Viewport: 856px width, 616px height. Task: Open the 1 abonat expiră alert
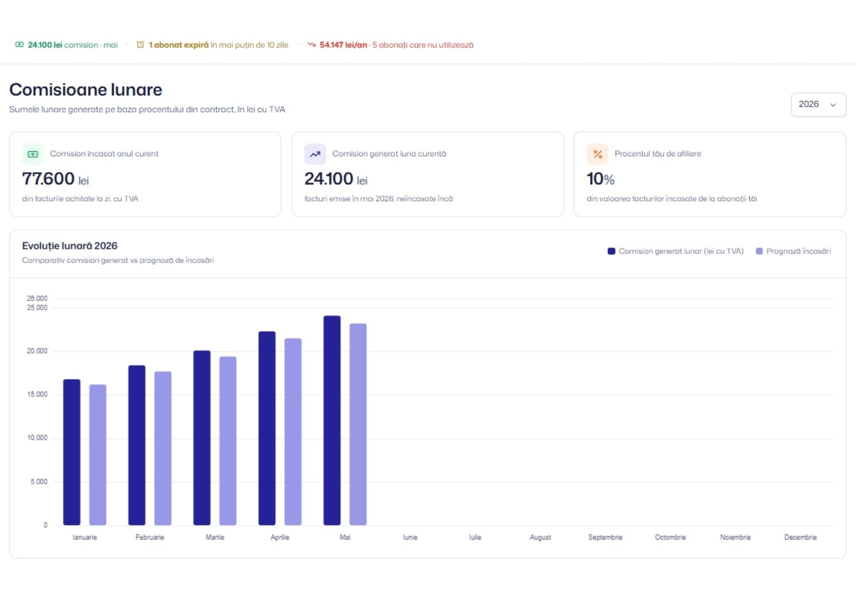pos(212,44)
